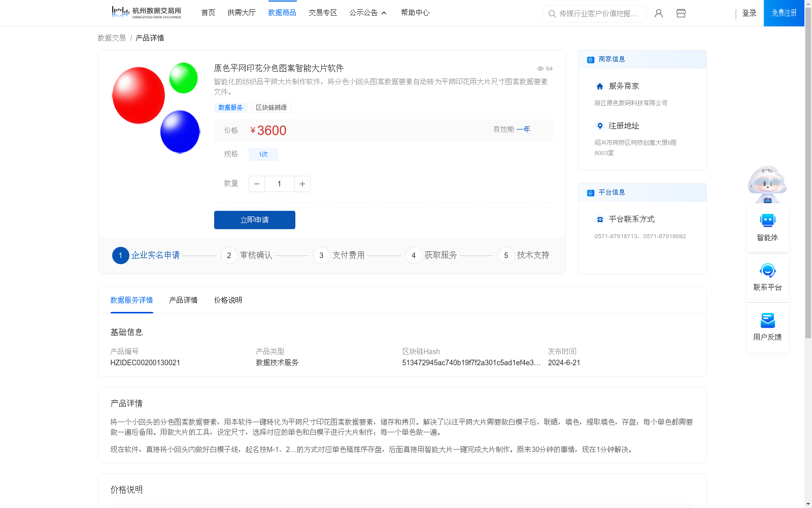Click the product type 数据技术服务
812x508 pixels.
(x=277, y=363)
